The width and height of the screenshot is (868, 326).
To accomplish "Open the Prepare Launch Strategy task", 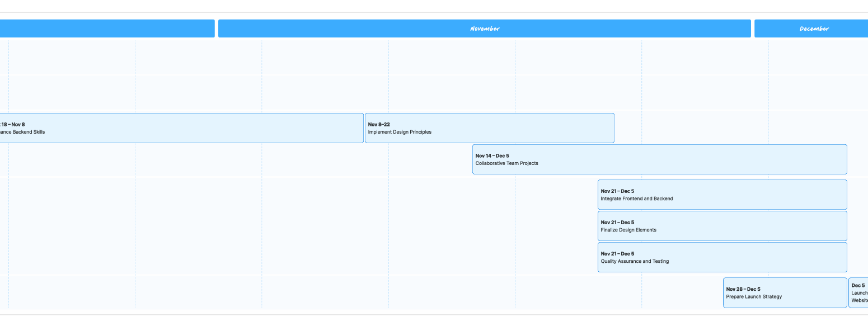I will (785, 292).
